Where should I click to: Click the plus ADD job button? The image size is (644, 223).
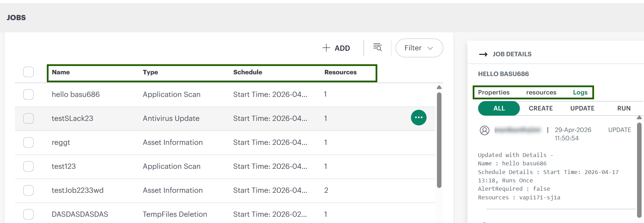tap(336, 48)
